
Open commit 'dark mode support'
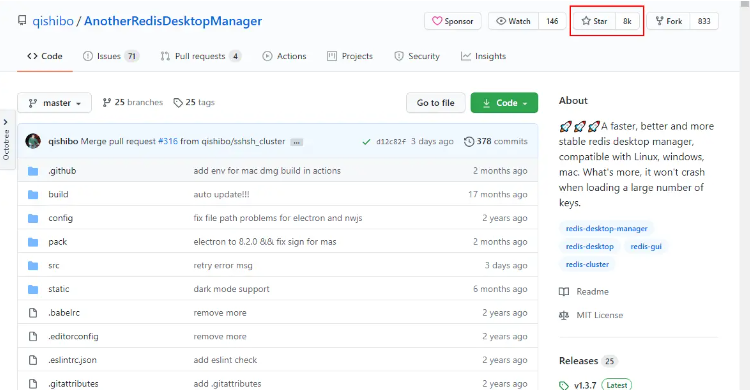point(232,289)
